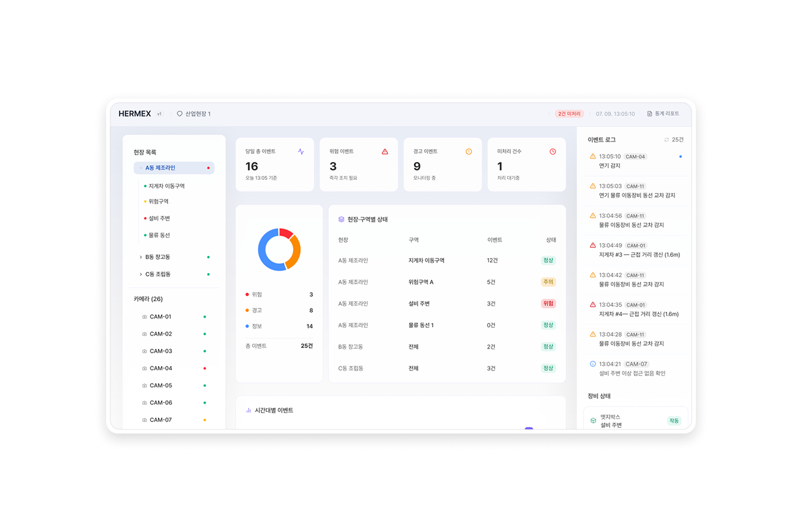Image resolution: width=802 pixels, height=532 pixels.
Task: Select 위험구역 in the site tree
Action: (159, 202)
